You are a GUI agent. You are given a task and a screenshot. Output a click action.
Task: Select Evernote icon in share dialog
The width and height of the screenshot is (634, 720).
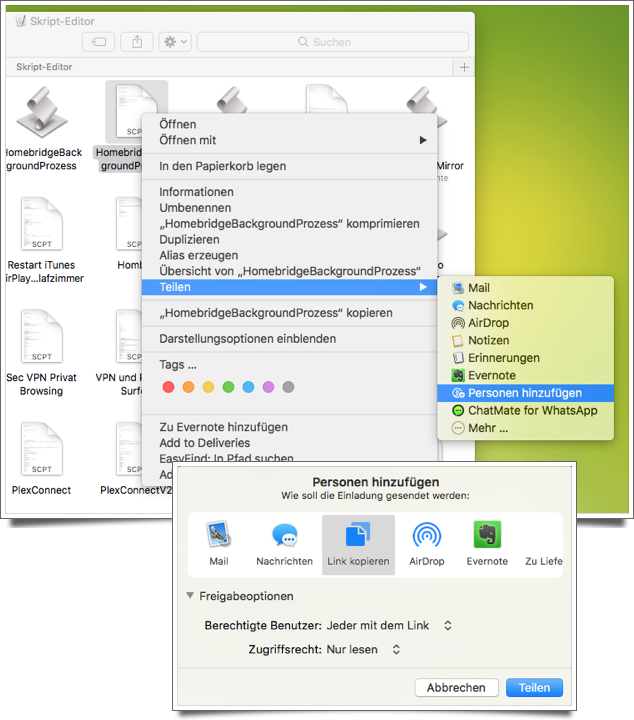[487, 536]
